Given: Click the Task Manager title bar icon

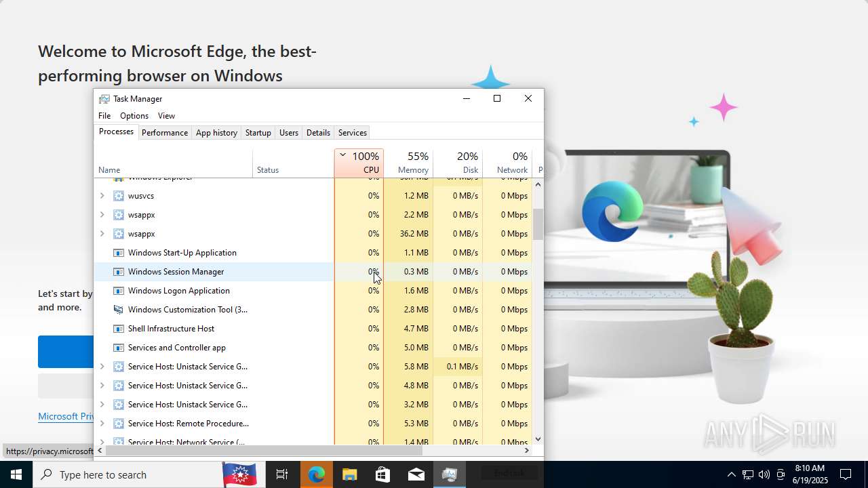Looking at the screenshot, I should tap(104, 99).
